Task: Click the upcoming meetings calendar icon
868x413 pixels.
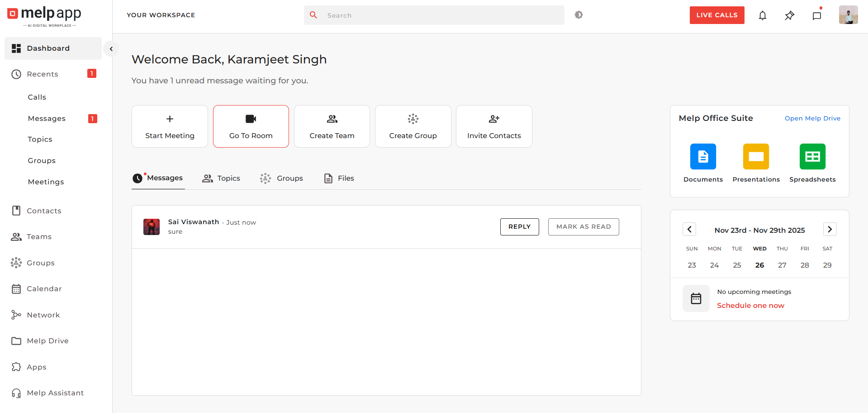Action: [696, 298]
